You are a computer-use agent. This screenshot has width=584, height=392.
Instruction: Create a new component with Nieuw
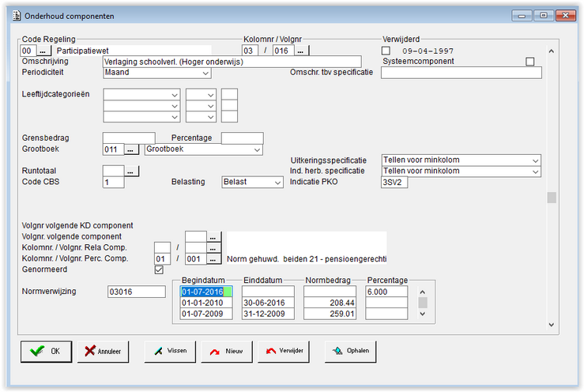[227, 351]
